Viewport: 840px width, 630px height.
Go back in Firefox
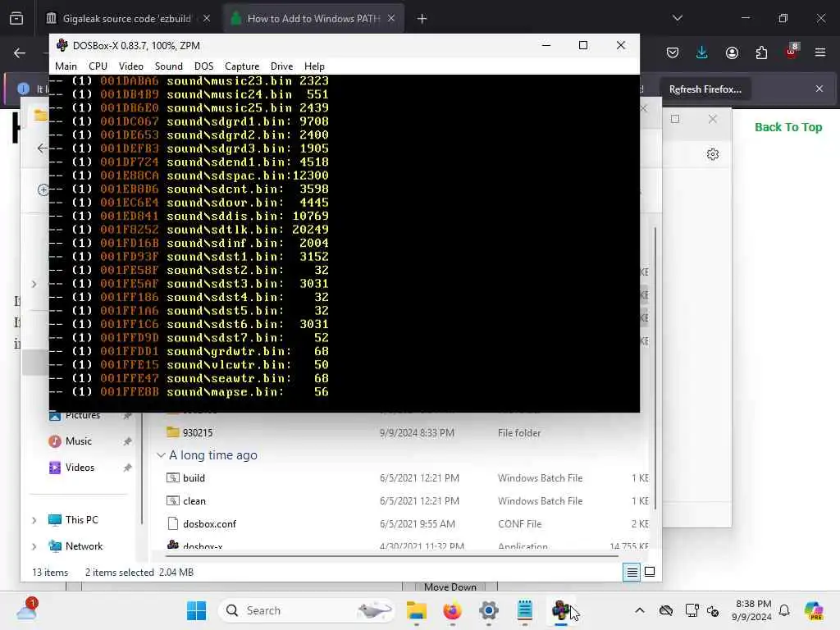(x=20, y=52)
